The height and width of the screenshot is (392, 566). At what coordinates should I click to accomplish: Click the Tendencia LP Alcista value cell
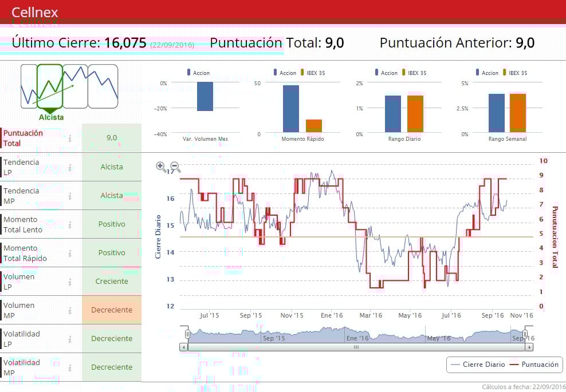point(112,167)
